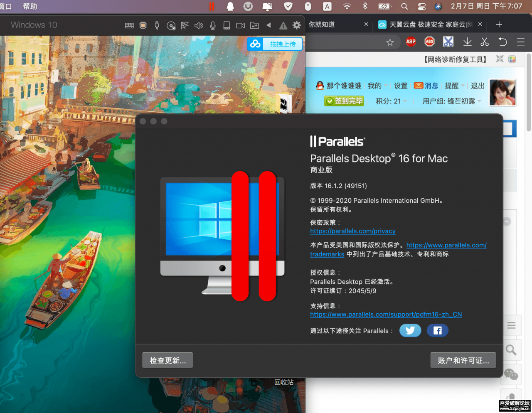Click the camera icon in VM toolbar
Screen dimensions: 532x413
pos(241,25)
